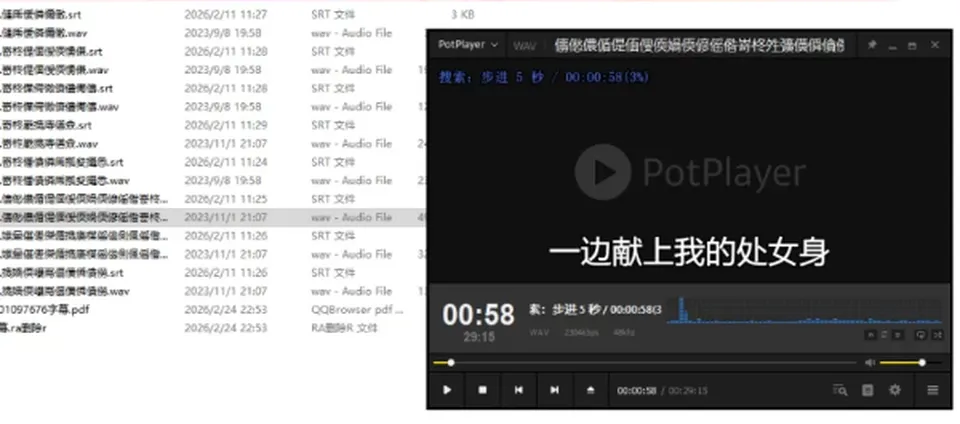
Task: Click the WAV label in PotPlayer title bar
Action: click(x=525, y=45)
